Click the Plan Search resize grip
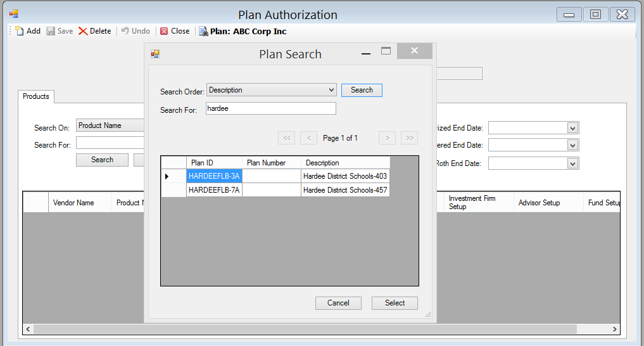This screenshot has width=644, height=346. [428, 314]
